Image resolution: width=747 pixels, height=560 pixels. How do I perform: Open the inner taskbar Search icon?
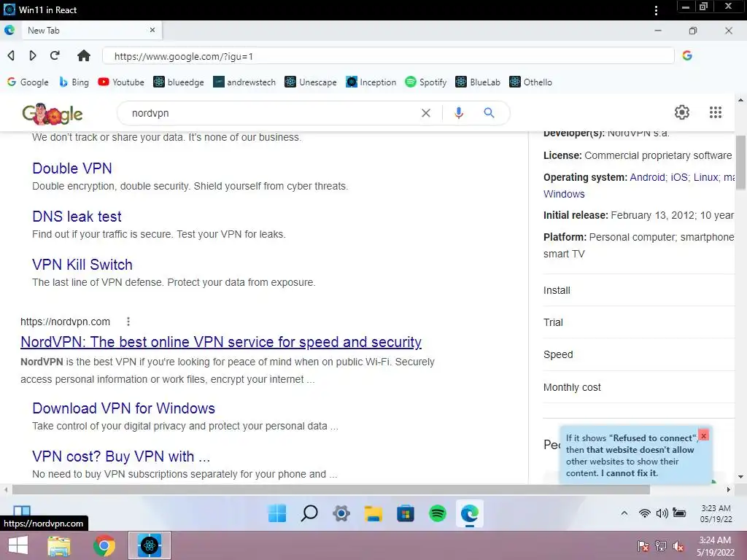click(309, 513)
